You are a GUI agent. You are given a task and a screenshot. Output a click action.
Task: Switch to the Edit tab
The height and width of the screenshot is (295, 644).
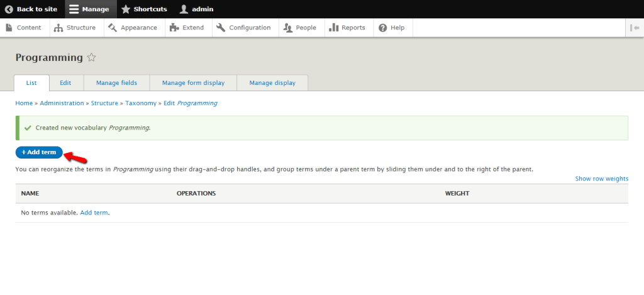pyautogui.click(x=65, y=82)
